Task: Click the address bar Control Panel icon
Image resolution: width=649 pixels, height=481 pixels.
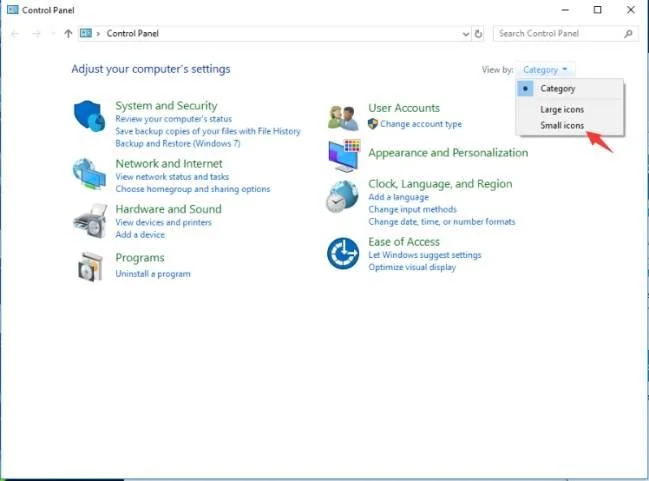Action: pyautogui.click(x=86, y=33)
